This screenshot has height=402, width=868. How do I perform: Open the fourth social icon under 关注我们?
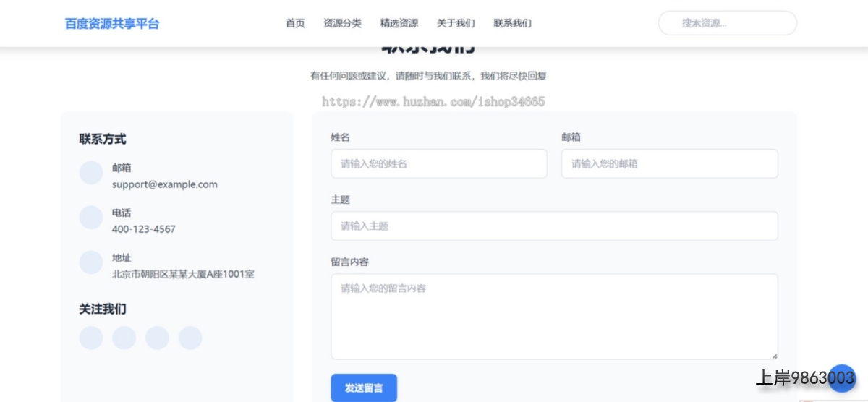tap(190, 338)
